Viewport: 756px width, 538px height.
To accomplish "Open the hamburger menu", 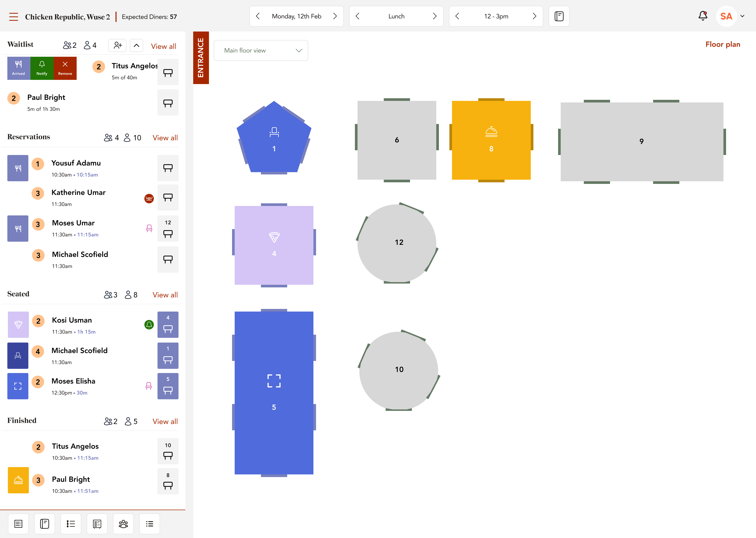I will point(14,17).
